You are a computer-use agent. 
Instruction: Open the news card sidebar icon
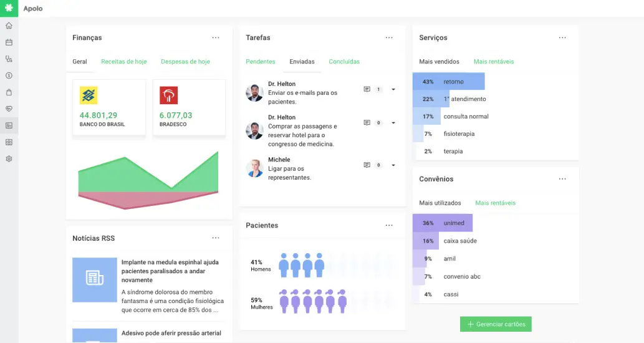coord(9,125)
